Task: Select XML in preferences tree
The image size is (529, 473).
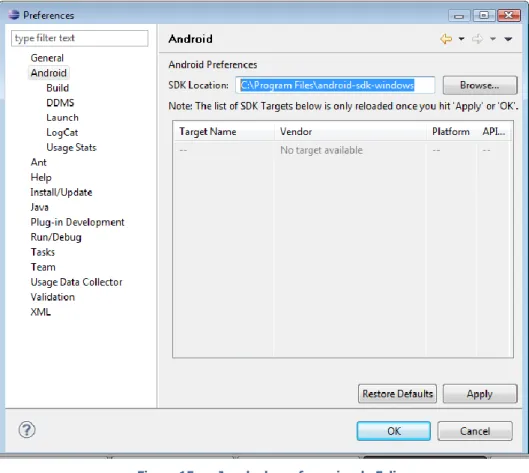Action: 41,312
